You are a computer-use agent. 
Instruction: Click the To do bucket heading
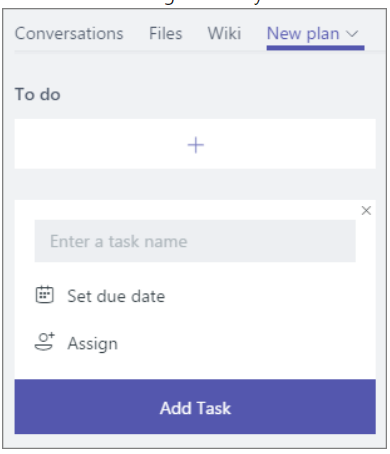(x=38, y=94)
